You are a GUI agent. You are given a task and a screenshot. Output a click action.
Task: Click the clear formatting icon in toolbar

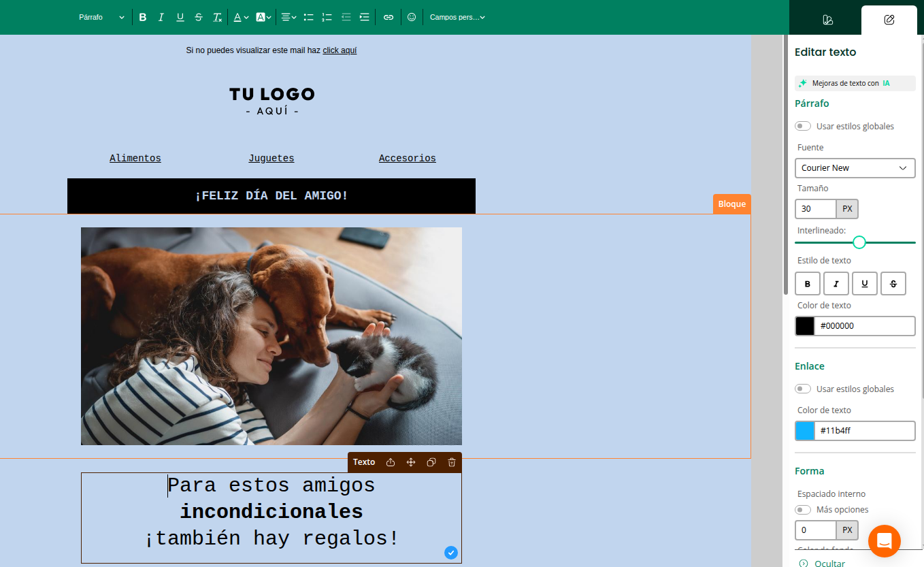217,17
